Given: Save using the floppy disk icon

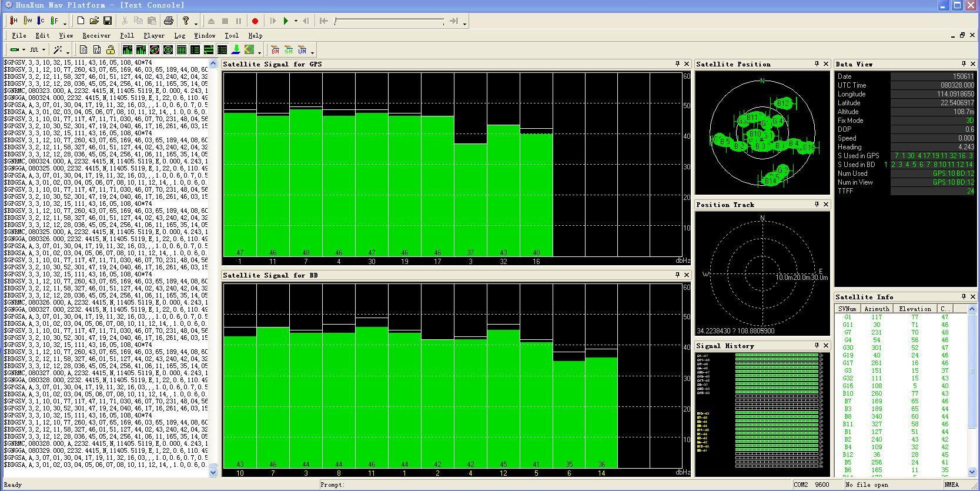Looking at the screenshot, I should pyautogui.click(x=108, y=21).
